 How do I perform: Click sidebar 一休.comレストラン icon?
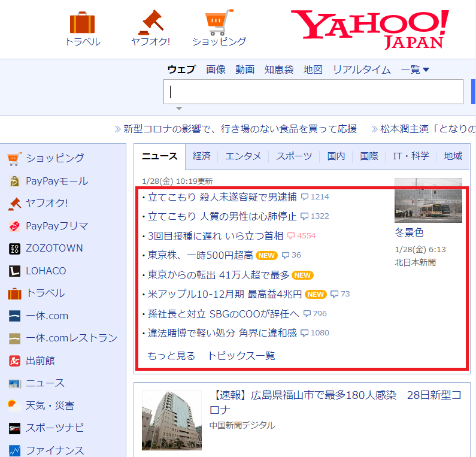coord(14,338)
